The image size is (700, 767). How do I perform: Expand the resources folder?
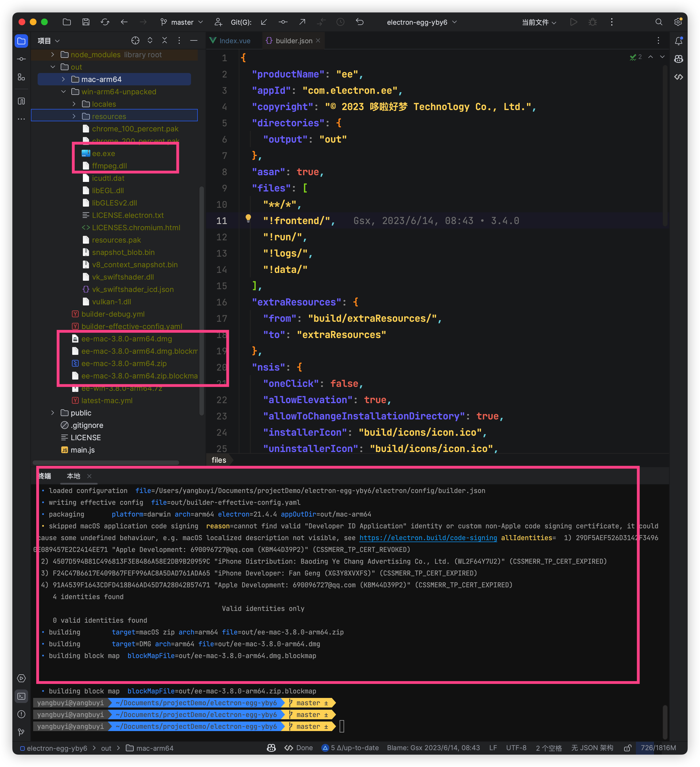click(x=74, y=117)
